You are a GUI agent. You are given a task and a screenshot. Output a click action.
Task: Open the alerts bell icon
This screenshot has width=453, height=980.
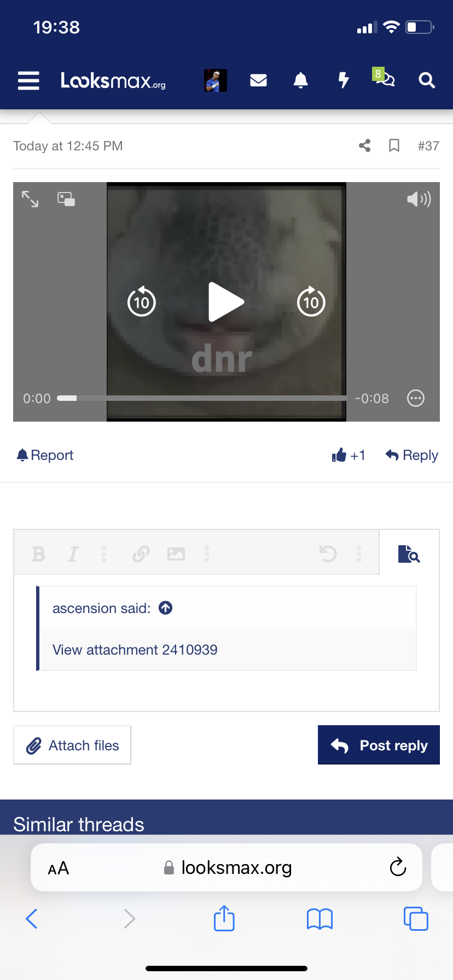pyautogui.click(x=300, y=80)
